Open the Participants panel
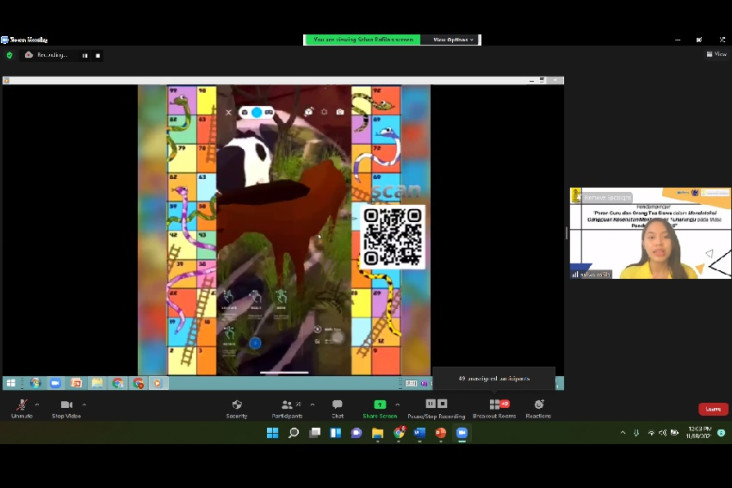Viewport: 732px width, 488px height. 287,404
